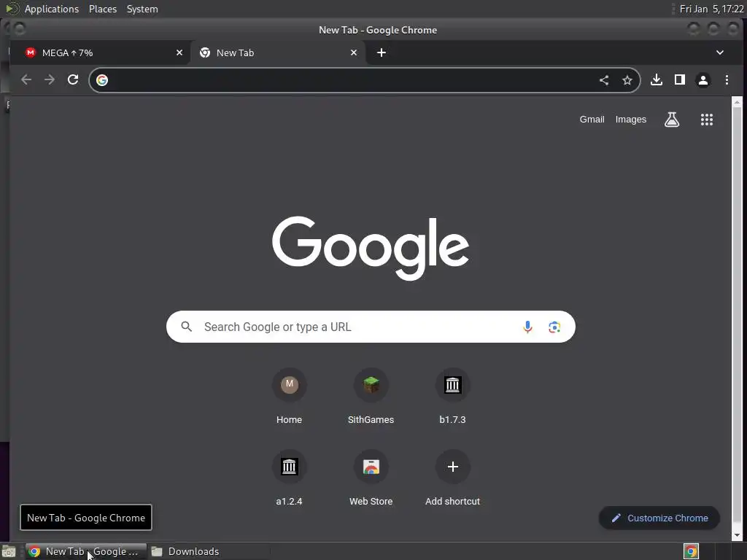
Task: Click the clock showing Fri Jan 5, 17:22
Action: click(711, 9)
